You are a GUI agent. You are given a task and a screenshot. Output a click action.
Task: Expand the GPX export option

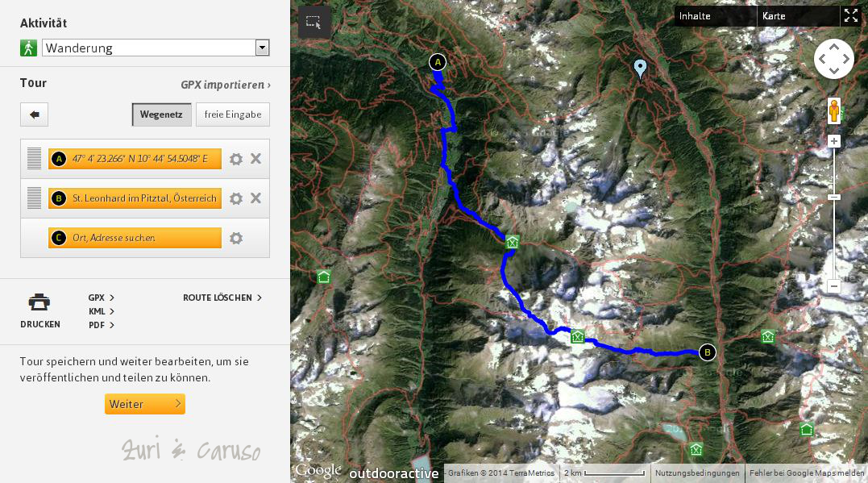click(x=102, y=298)
